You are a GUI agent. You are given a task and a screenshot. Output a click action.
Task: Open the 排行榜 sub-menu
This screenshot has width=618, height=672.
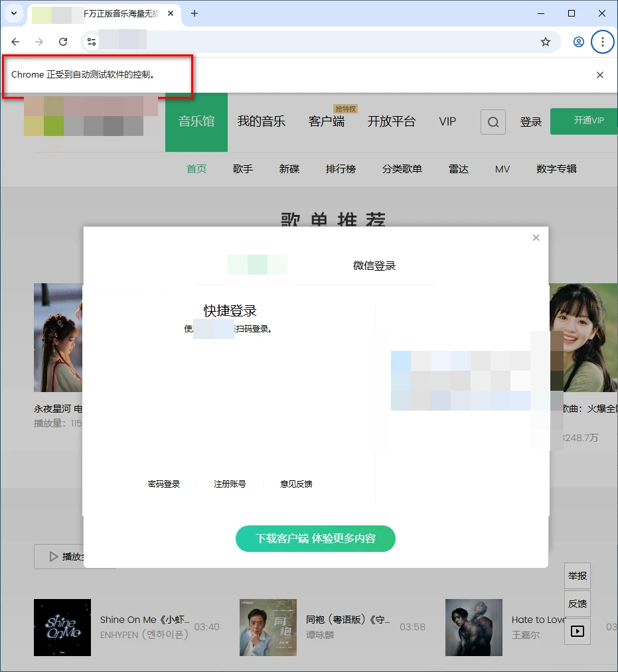(341, 169)
